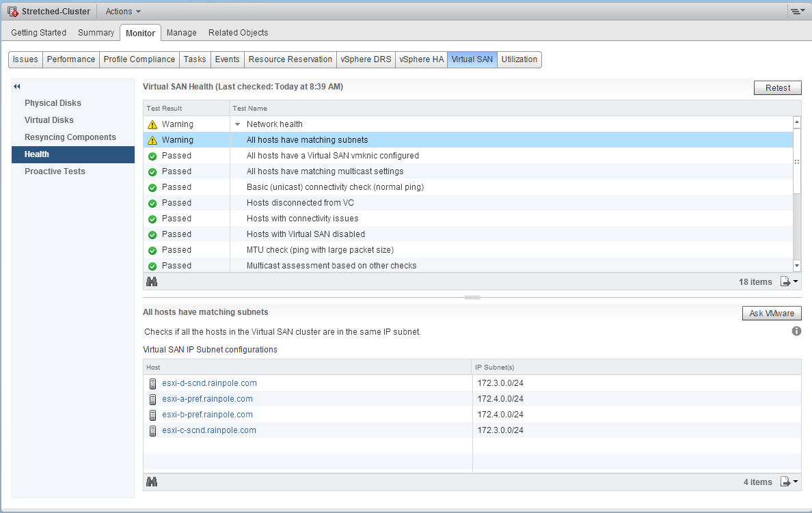Viewport: 812px width, 513px height.
Task: Open the vSphere HA tab
Action: 421,59
